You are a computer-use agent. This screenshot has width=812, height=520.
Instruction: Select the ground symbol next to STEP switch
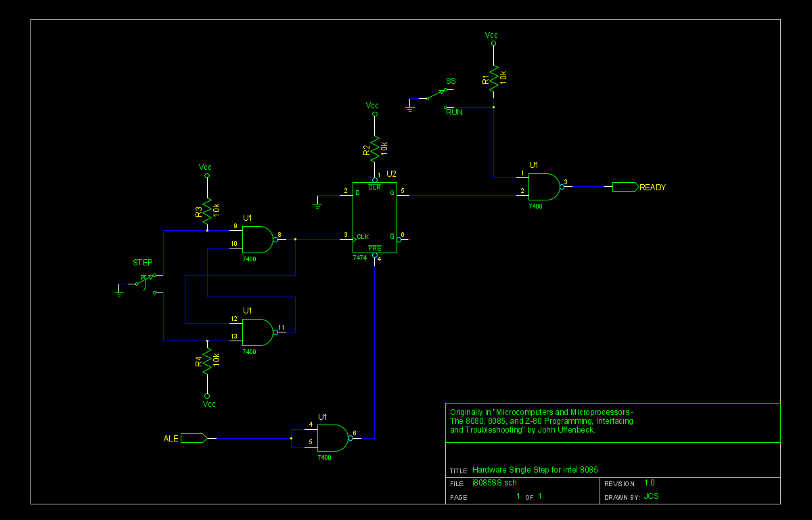(119, 291)
